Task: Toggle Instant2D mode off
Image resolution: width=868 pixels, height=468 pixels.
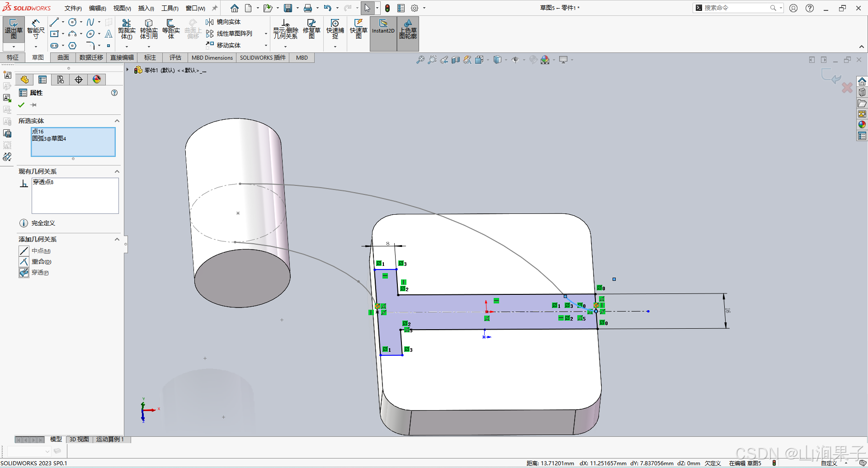Action: click(383, 29)
